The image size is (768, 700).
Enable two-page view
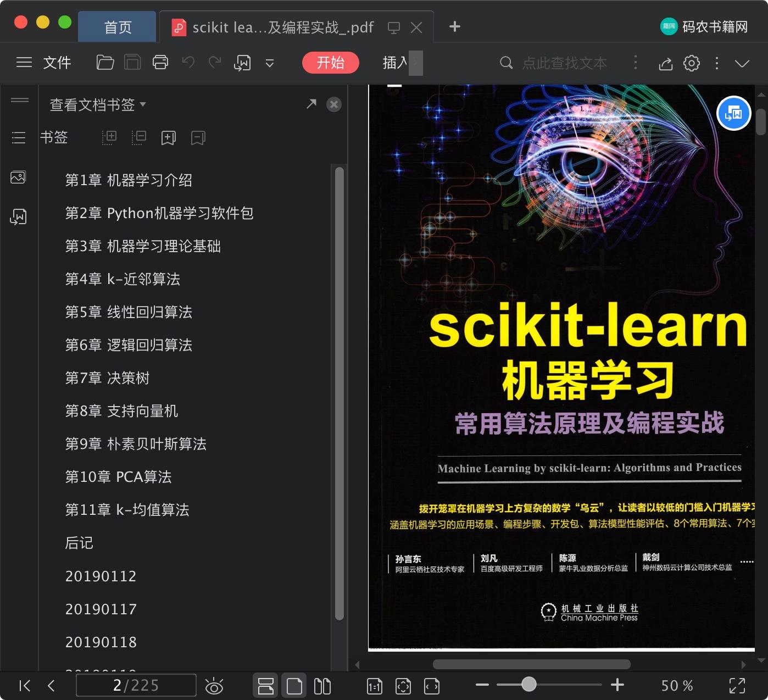(x=322, y=686)
